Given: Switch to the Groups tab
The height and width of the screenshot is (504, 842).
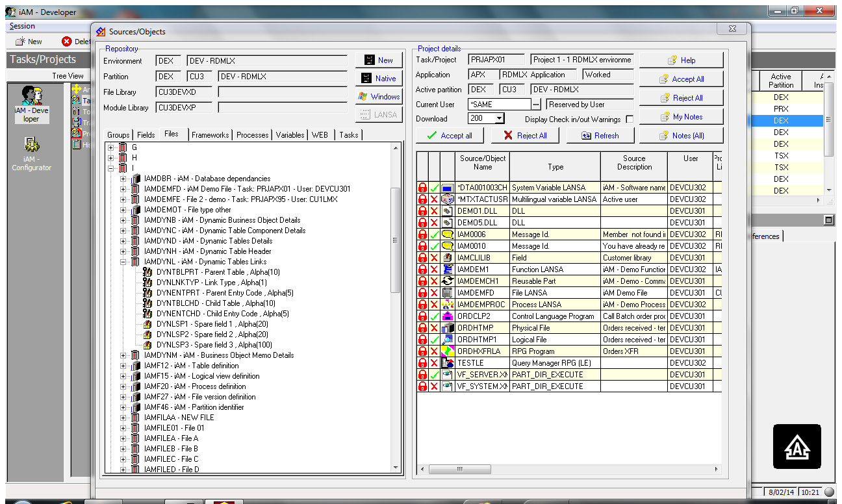Looking at the screenshot, I should point(118,135).
